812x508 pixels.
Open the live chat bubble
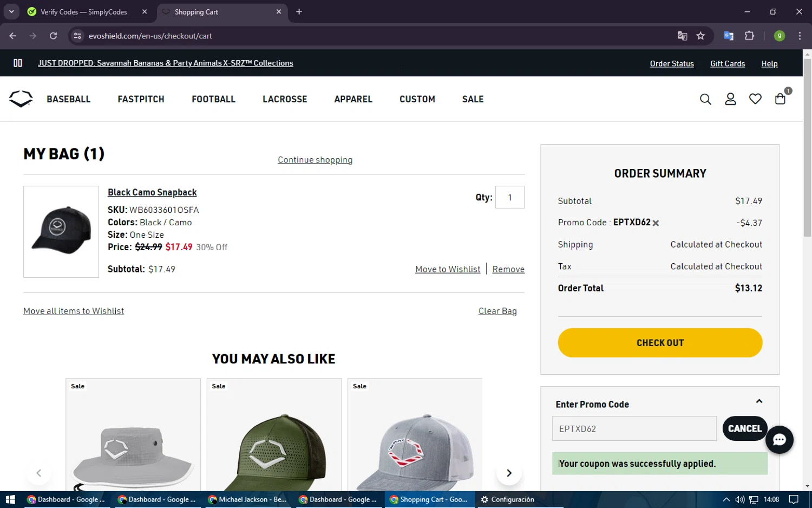coord(780,440)
